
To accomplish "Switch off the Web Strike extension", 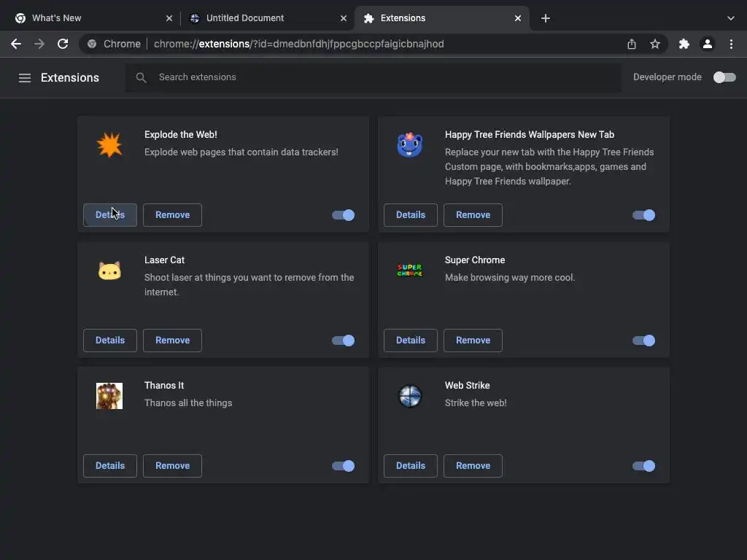I will [644, 466].
